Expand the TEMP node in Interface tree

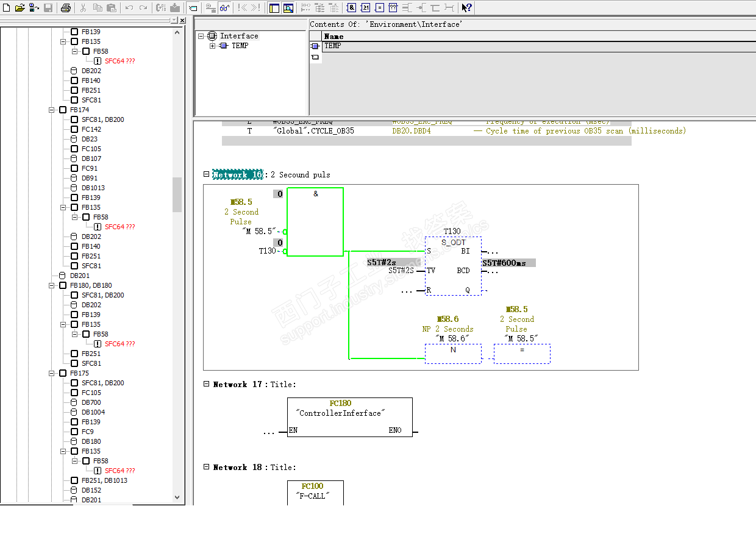(x=213, y=46)
